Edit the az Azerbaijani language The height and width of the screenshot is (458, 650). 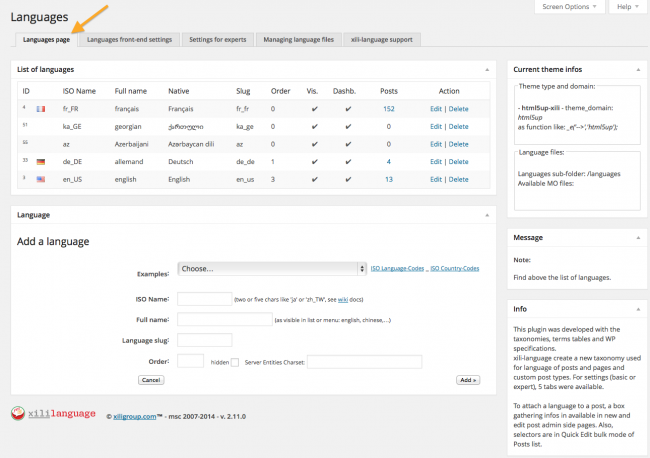pyautogui.click(x=436, y=144)
